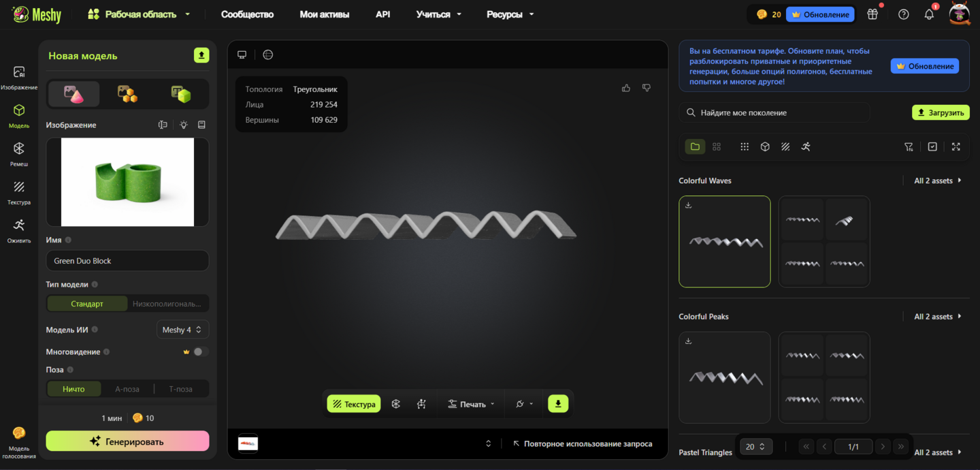Image resolution: width=980 pixels, height=470 pixels.
Task: Click the rename icon next to Изображение
Action: (163, 125)
